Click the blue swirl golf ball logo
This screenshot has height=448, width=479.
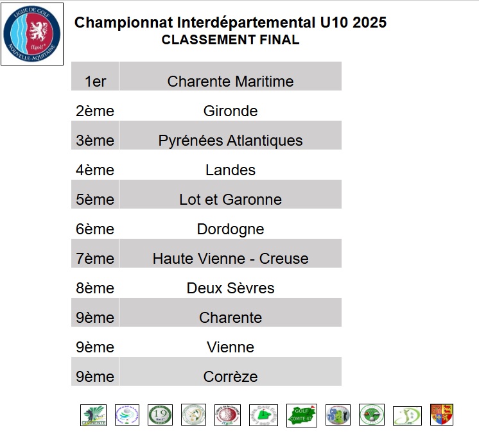pos(127,415)
